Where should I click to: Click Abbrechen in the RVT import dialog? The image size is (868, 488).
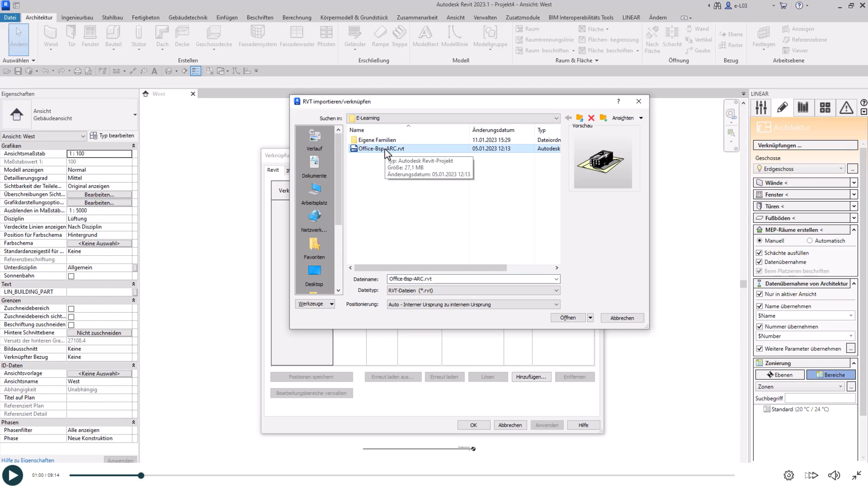coord(622,318)
